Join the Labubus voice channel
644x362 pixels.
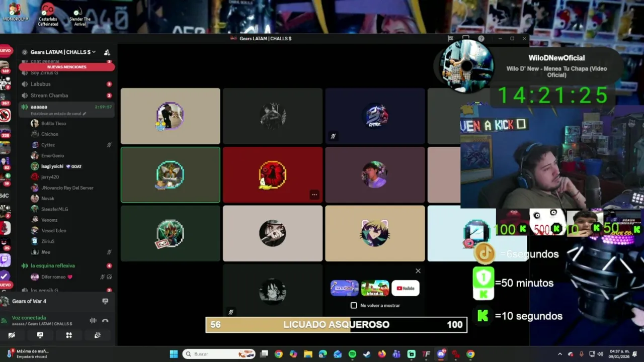click(x=66, y=84)
